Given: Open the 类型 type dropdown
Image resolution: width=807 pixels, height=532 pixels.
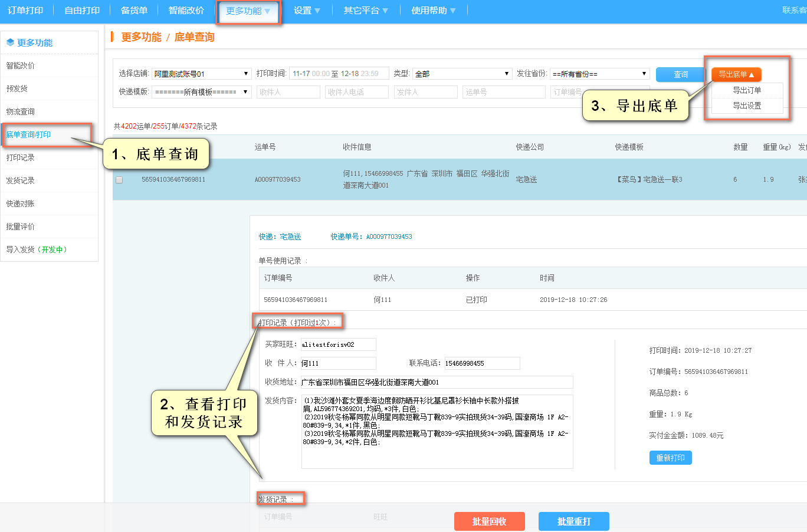Looking at the screenshot, I should point(462,74).
